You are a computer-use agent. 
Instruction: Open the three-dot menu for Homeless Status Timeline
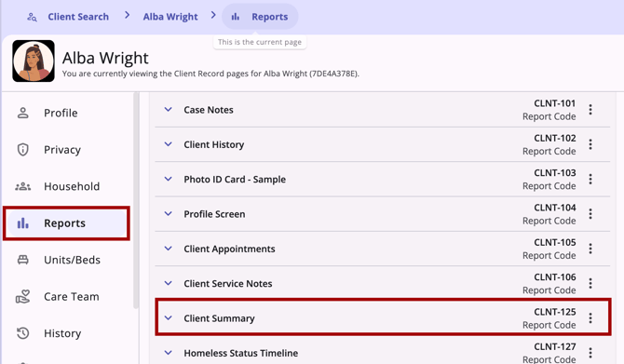(x=590, y=353)
